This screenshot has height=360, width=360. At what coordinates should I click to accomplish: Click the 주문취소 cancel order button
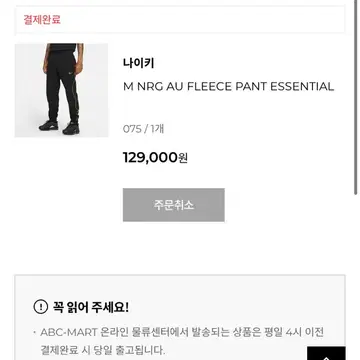[174, 205]
